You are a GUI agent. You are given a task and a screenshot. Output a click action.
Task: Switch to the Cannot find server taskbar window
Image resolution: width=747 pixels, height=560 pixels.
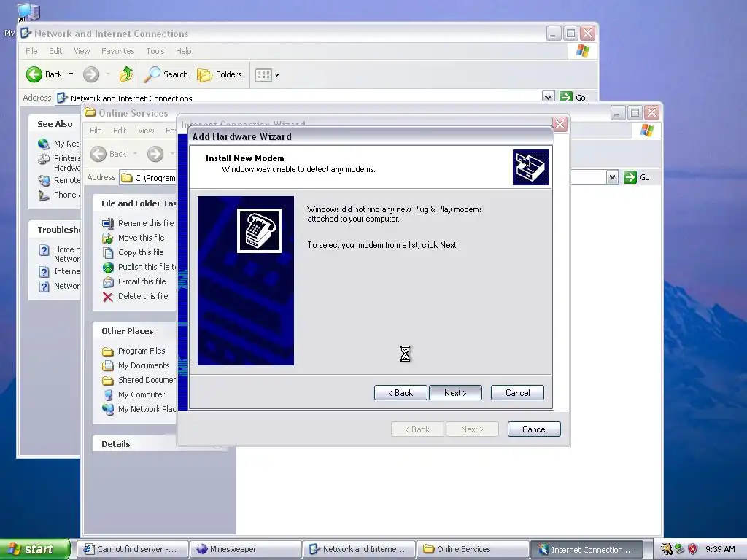(x=133, y=549)
